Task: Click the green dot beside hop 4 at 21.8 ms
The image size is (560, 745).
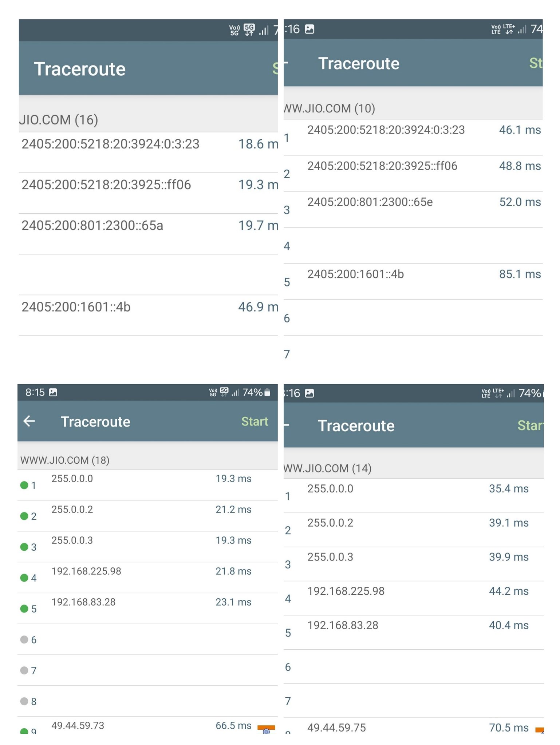Action: point(24,578)
